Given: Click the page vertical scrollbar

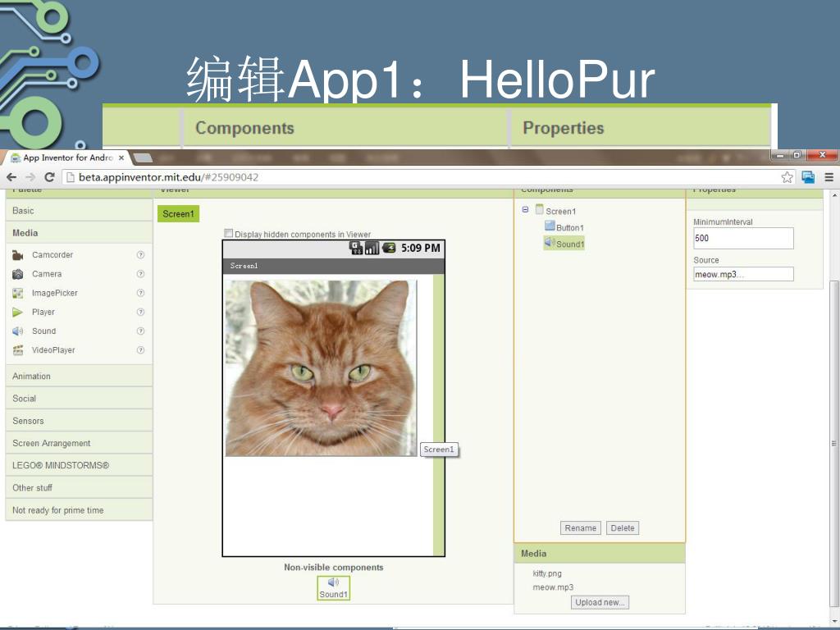Looking at the screenshot, I should [834, 445].
